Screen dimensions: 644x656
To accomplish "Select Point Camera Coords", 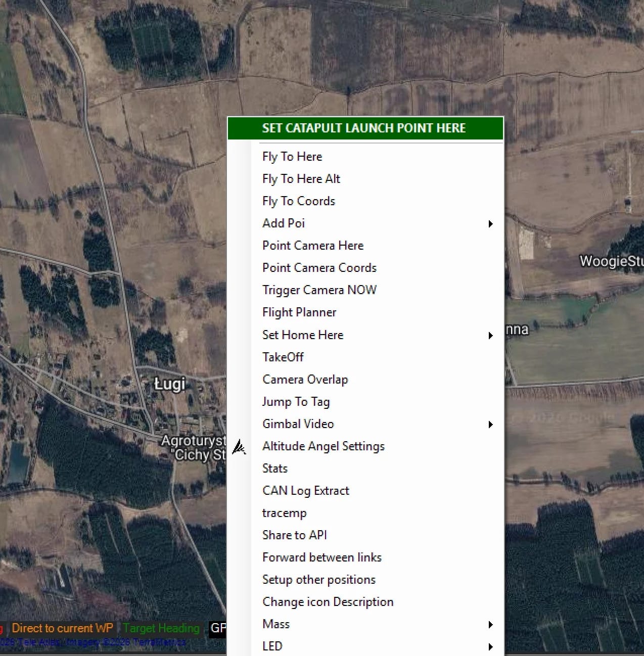I will [x=365, y=268].
